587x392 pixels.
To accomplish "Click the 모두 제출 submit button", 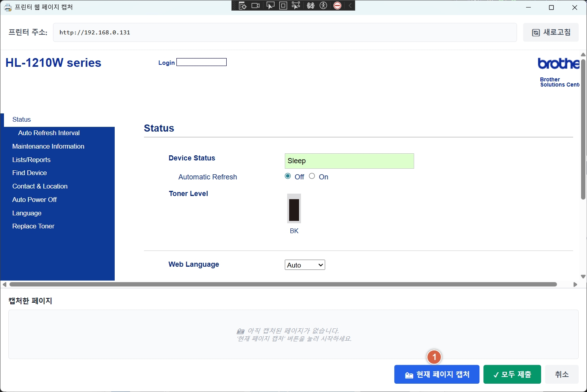I will coord(512,374).
